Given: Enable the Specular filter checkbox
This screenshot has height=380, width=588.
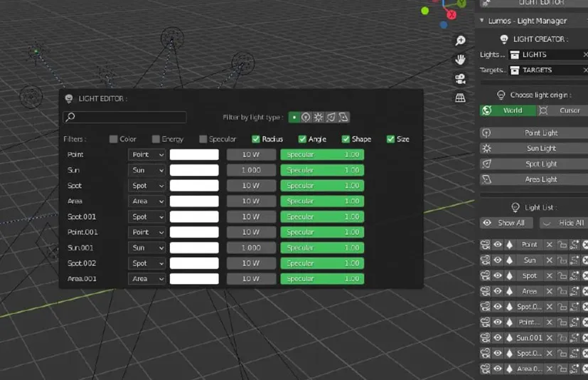Looking at the screenshot, I should [203, 139].
